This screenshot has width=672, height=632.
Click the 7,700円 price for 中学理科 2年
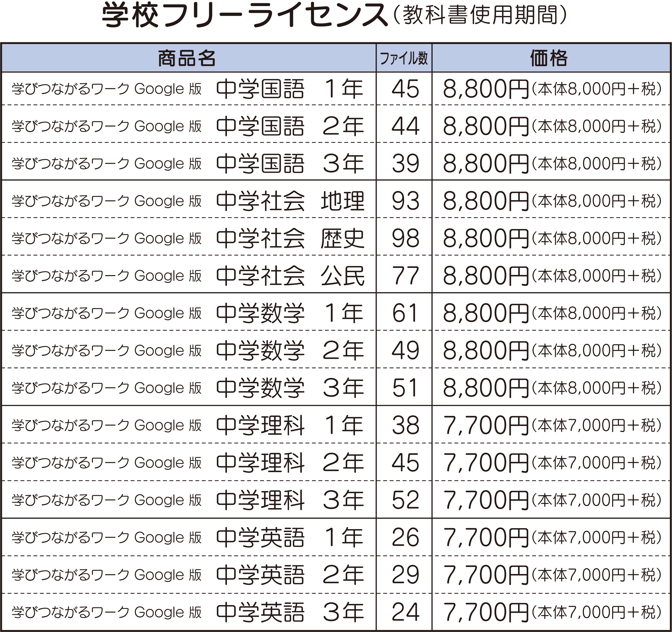click(486, 463)
